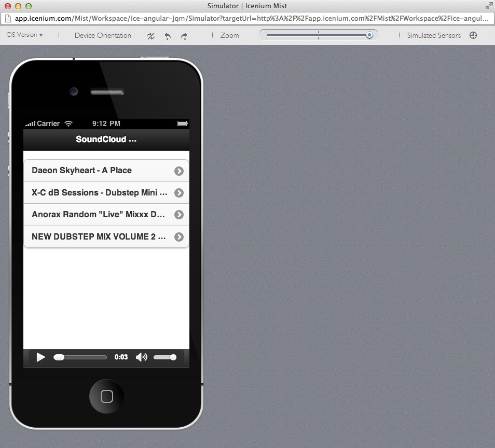495x448 pixels.
Task: Adjust the Zoom slider handle
Action: click(x=369, y=35)
